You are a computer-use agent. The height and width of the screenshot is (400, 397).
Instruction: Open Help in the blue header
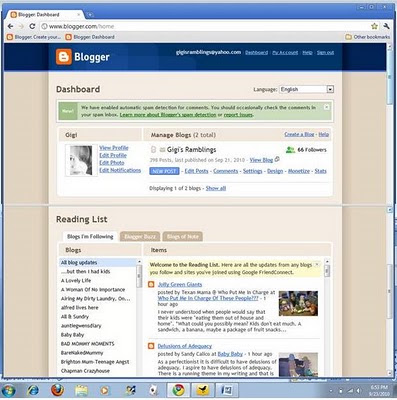click(x=307, y=53)
